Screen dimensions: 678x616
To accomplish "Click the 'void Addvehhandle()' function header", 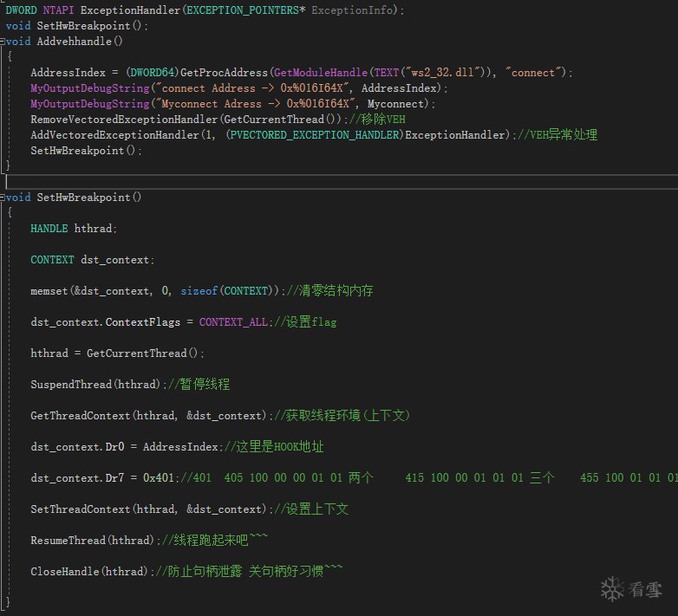I will (64, 42).
